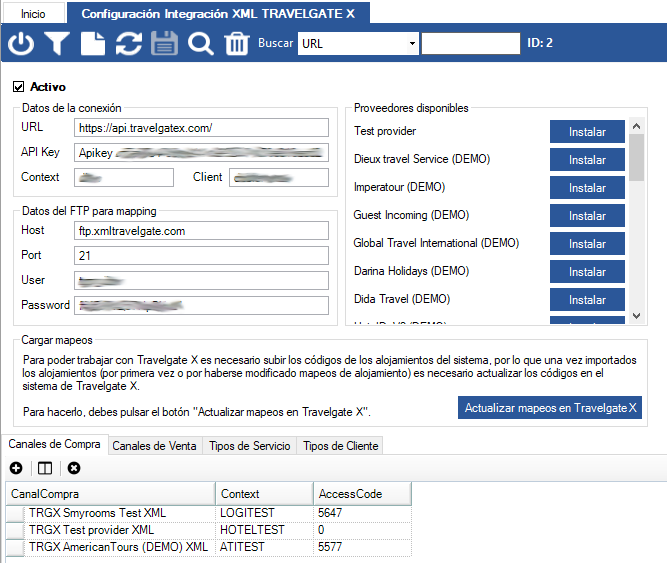Add a purchase channel with plus icon
667x563 pixels.
tap(16, 468)
